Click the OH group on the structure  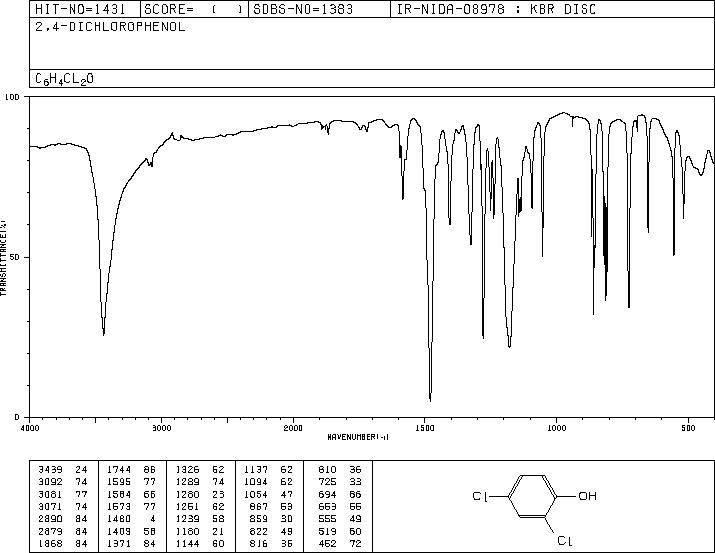pos(587,496)
